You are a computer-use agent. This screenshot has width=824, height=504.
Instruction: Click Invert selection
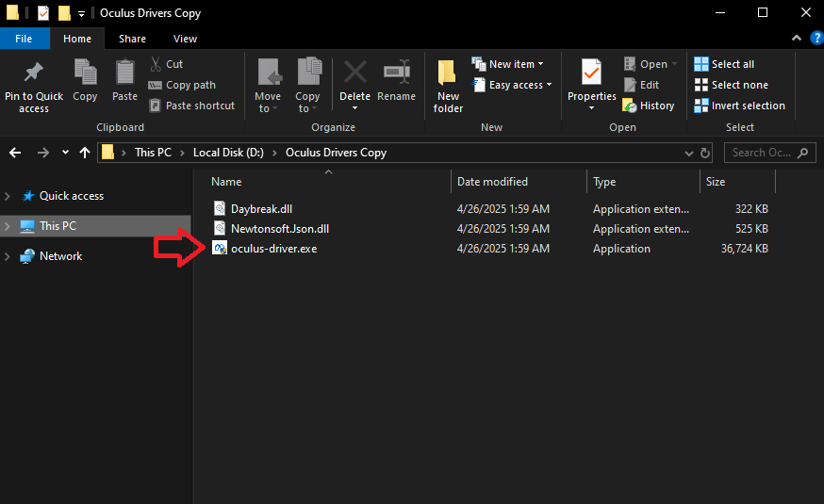pos(739,106)
